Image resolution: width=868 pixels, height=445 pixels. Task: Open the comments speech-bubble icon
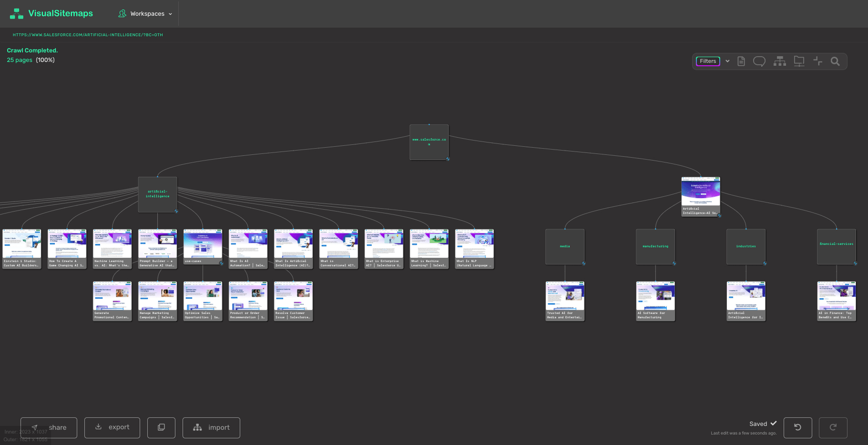coord(759,61)
